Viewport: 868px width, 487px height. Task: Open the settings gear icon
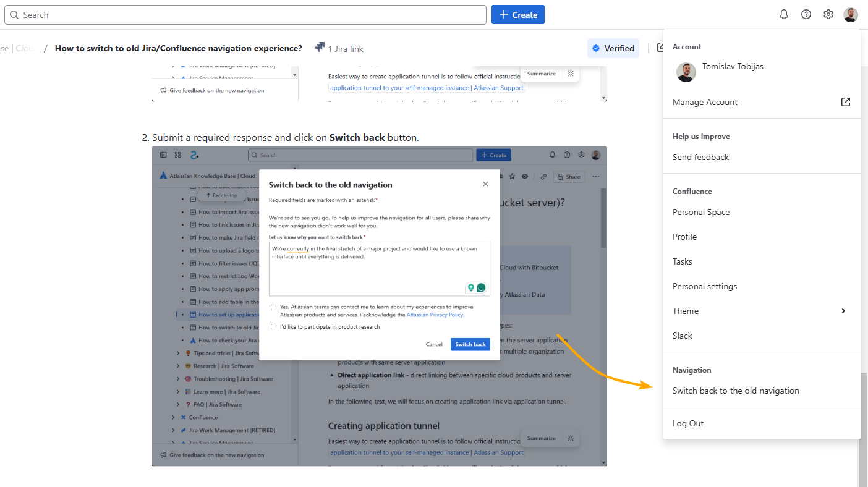pyautogui.click(x=828, y=14)
